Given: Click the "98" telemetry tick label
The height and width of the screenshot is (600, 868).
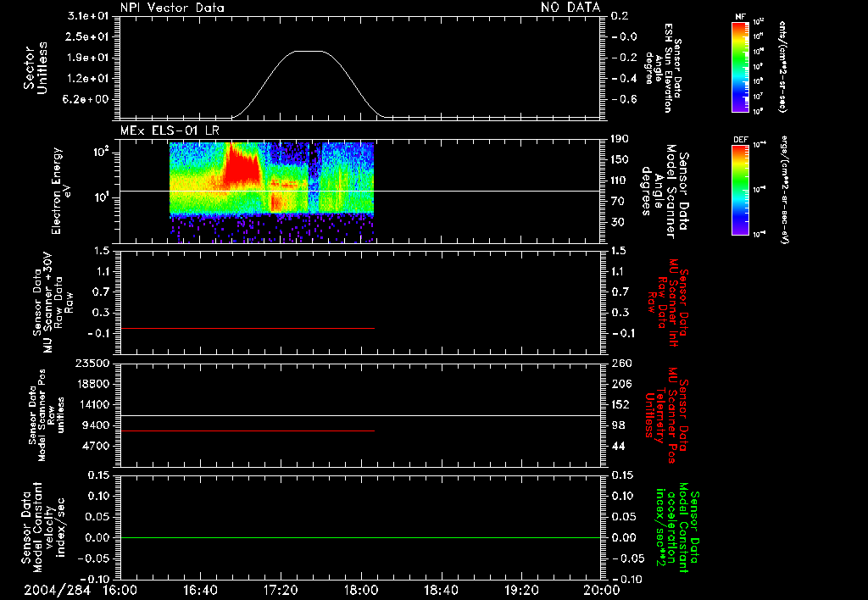Looking at the screenshot, I should [x=620, y=425].
